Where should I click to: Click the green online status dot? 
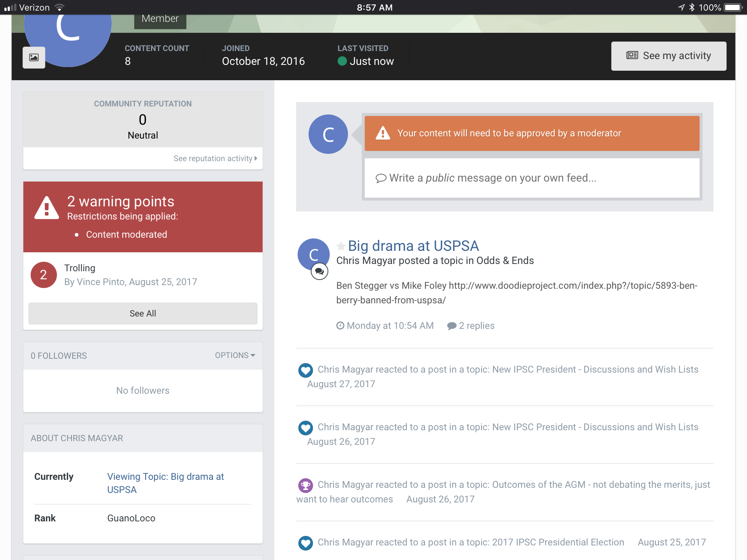coord(342,61)
